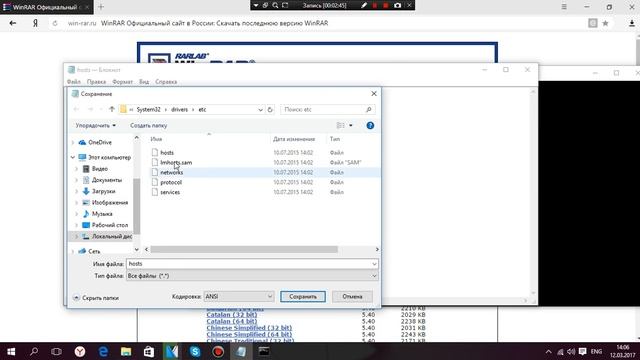Open the Музыка folder in tree
The image size is (640, 360).
click(x=102, y=214)
